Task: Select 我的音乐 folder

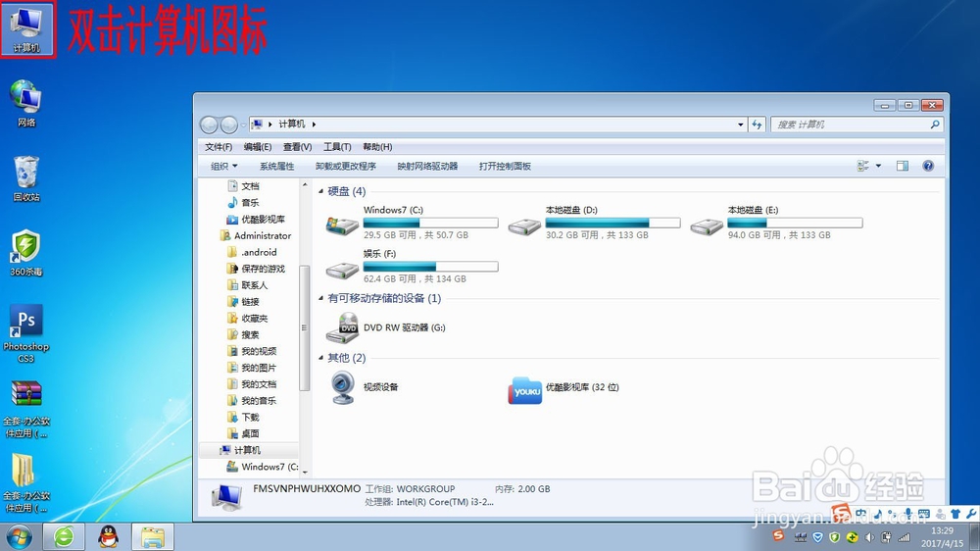Action: click(252, 401)
